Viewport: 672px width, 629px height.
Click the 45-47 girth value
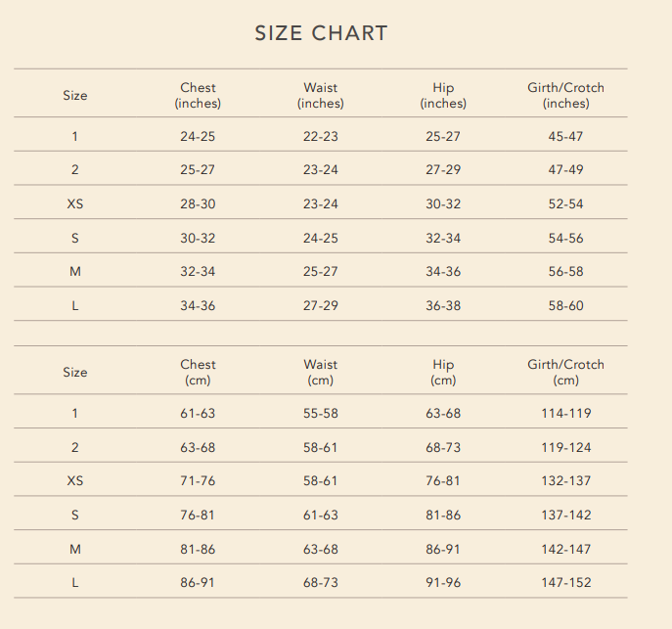565,137
